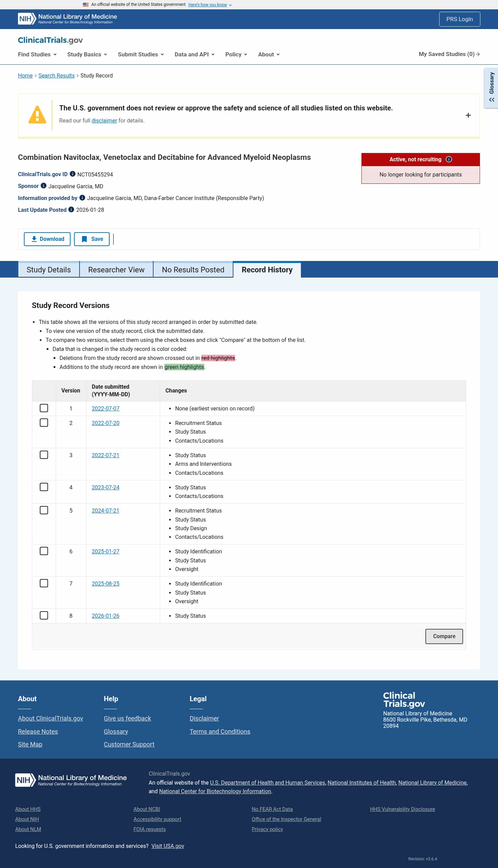Expand the Find Studies menu
Screen dimensions: 498x868
tap(37, 54)
